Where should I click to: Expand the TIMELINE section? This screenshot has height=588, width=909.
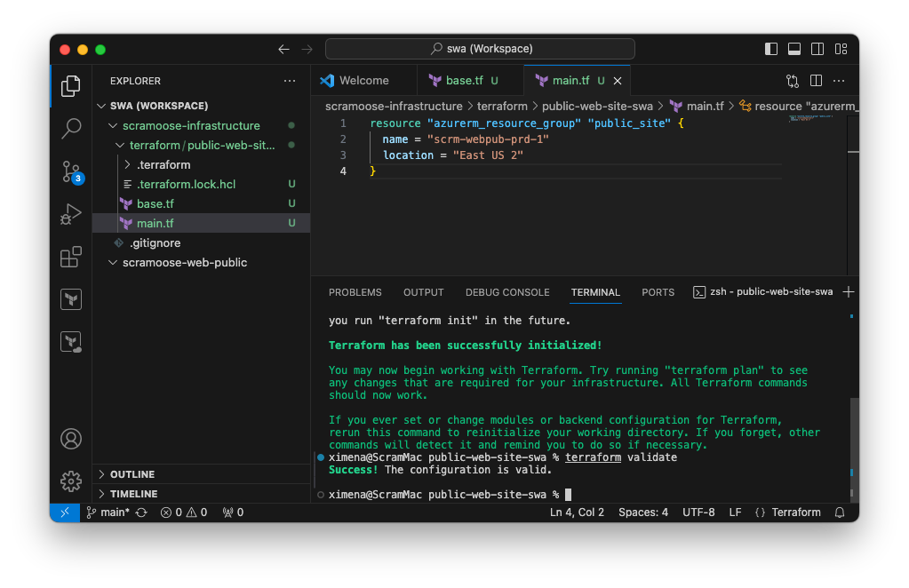(201, 494)
